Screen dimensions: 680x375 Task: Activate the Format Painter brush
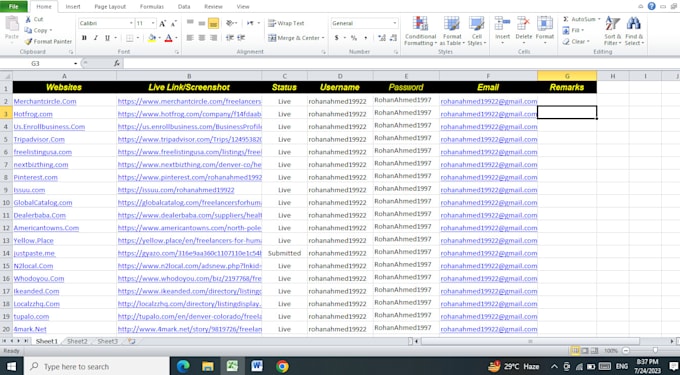[x=29, y=42]
